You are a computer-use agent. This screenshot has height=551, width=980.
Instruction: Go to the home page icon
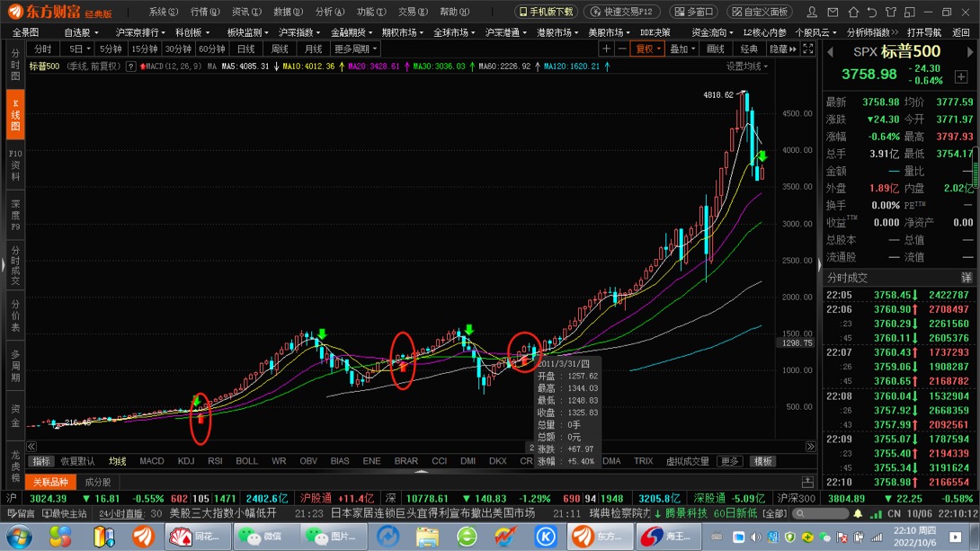point(853,12)
